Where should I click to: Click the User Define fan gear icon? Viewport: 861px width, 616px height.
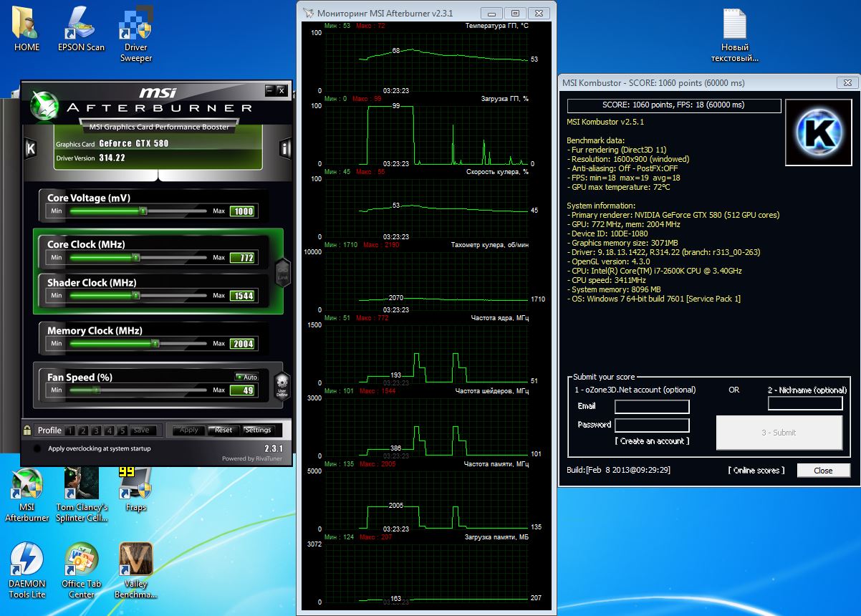tap(282, 386)
